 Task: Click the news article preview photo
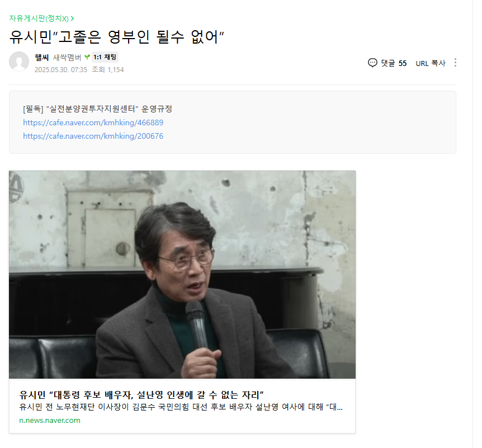point(182,275)
